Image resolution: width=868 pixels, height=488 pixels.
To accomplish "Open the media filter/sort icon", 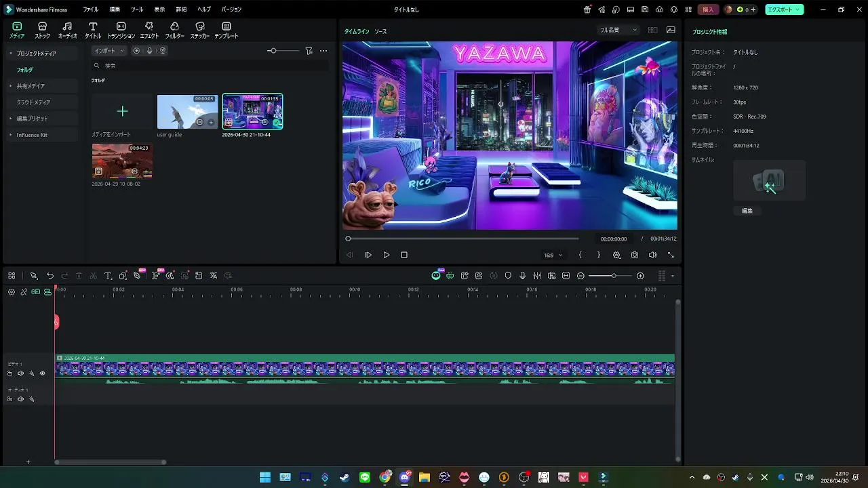I will [x=309, y=51].
